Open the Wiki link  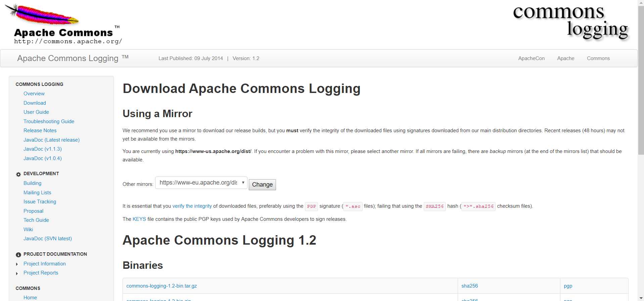click(28, 230)
